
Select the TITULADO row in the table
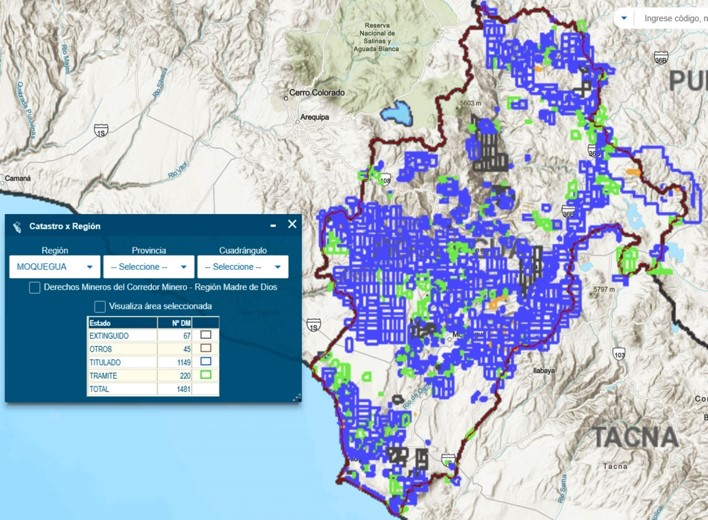coord(121,362)
